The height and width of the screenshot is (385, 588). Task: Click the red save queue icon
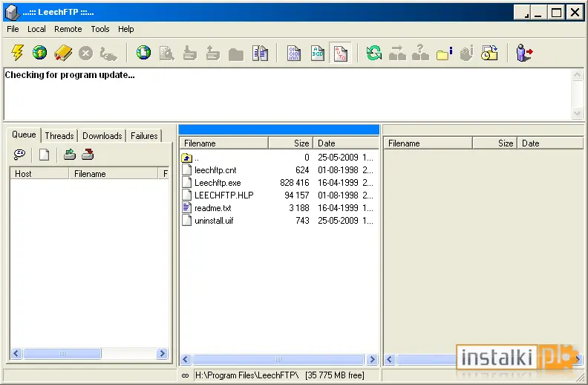coord(88,155)
